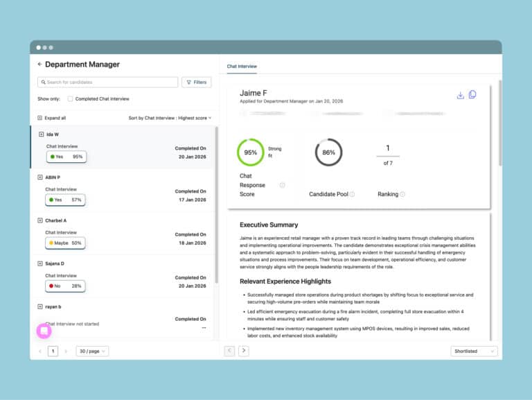The image size is (532, 400).
Task: Go to next candidate with the arrow button
Action: pos(244,351)
